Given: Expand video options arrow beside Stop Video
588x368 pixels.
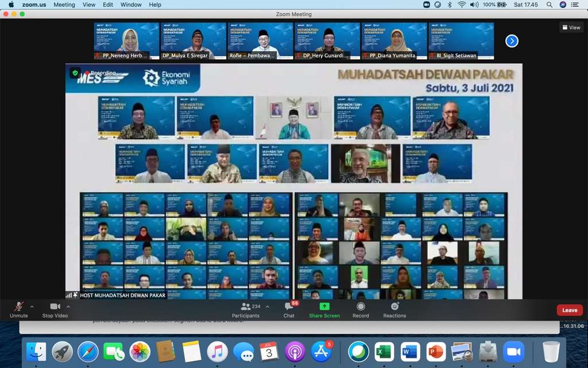Looking at the screenshot, I should 68,307.
